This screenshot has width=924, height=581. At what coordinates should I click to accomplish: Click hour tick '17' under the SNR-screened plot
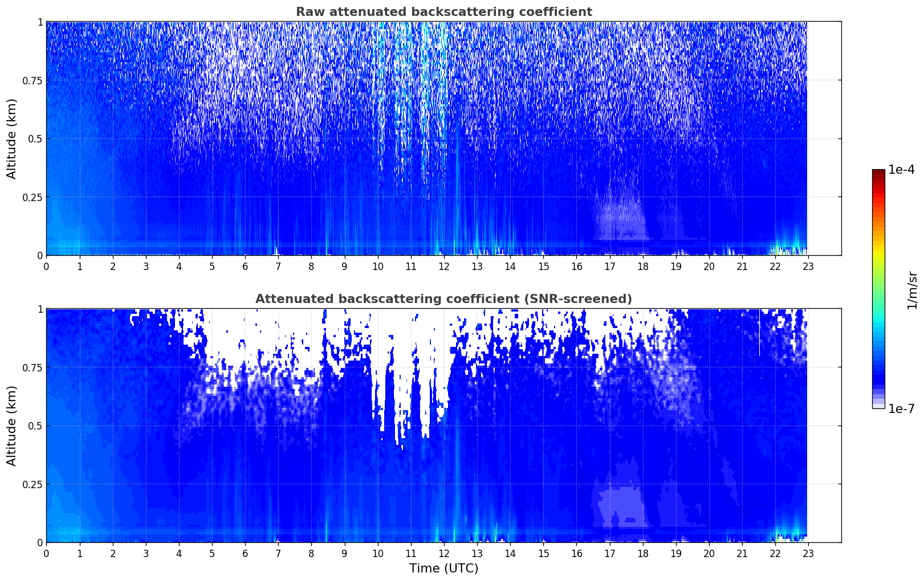click(x=609, y=553)
